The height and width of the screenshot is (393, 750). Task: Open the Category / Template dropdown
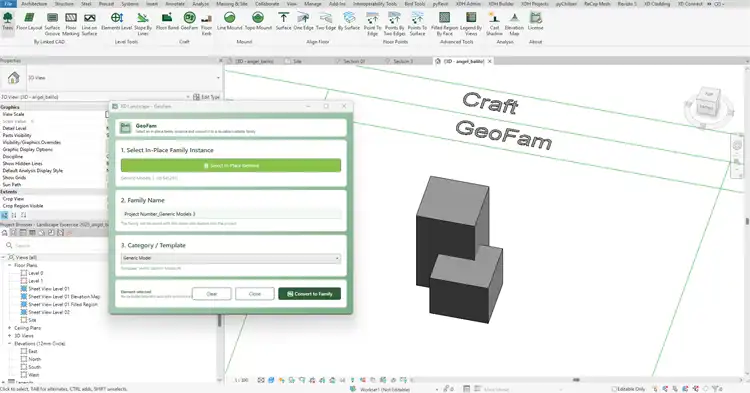click(231, 258)
